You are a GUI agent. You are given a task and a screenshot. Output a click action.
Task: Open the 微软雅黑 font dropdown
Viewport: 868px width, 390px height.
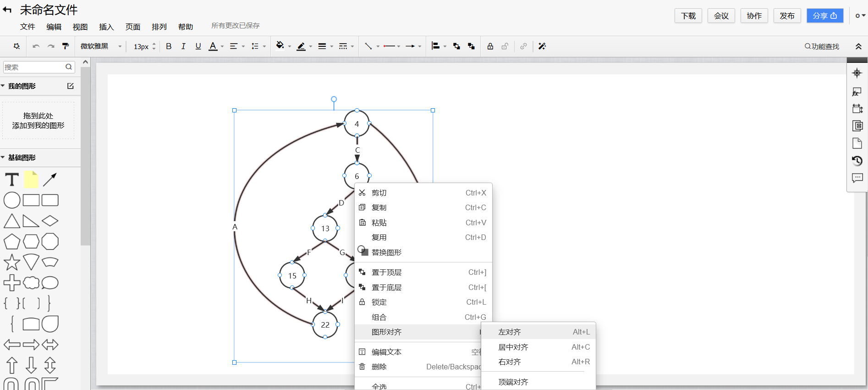tap(101, 46)
